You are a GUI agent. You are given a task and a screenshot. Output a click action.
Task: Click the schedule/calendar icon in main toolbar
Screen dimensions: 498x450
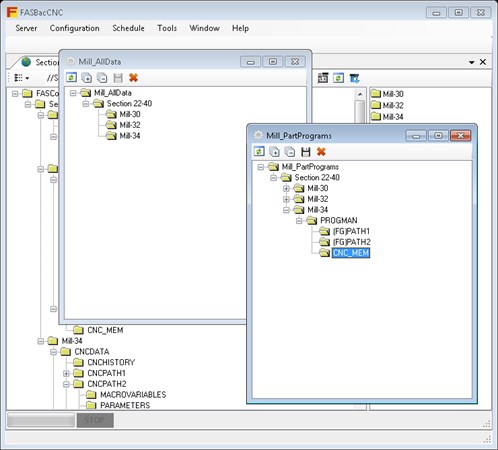(x=323, y=78)
